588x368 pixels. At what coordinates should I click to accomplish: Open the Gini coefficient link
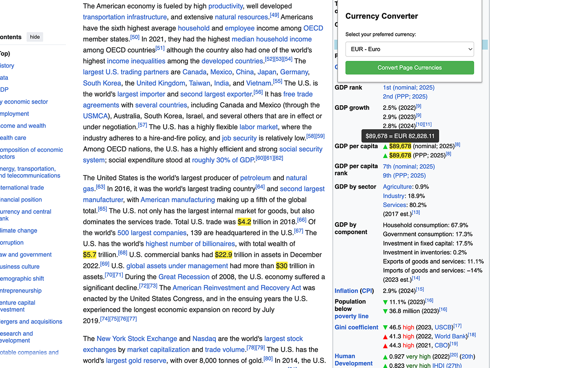point(356,328)
